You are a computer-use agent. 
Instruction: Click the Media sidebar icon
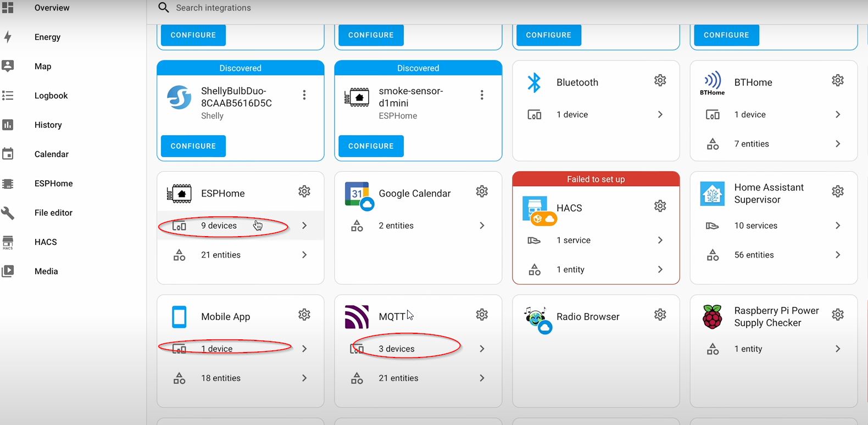[8, 271]
